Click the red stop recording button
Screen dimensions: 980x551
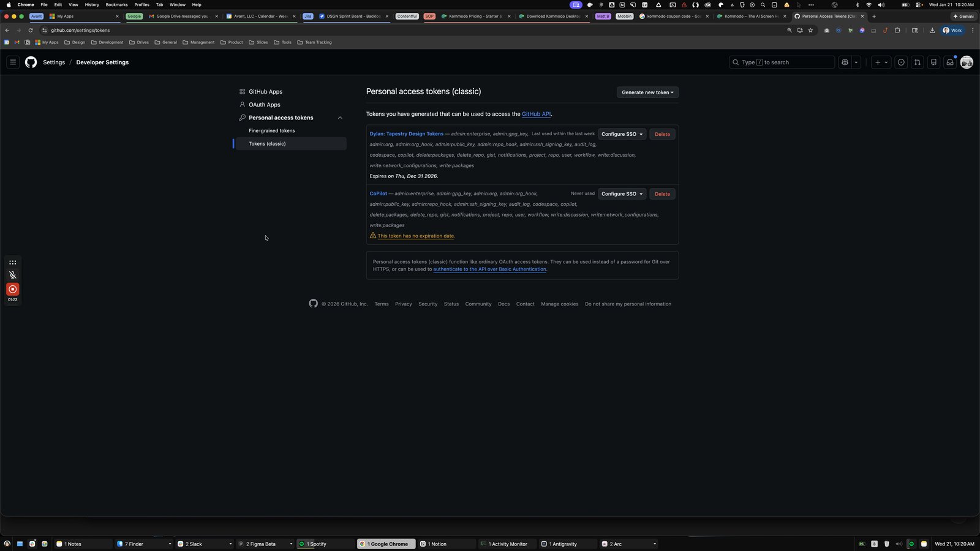12,289
